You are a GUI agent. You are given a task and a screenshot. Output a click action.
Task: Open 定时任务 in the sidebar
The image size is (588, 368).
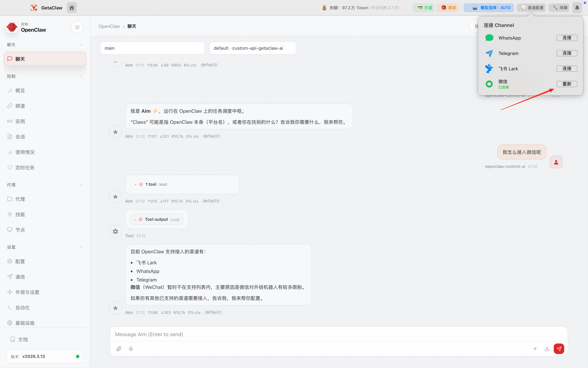25,167
